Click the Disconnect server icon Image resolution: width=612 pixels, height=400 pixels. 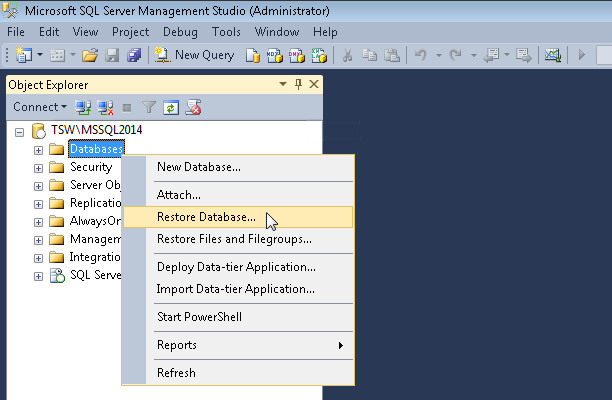[x=105, y=107]
